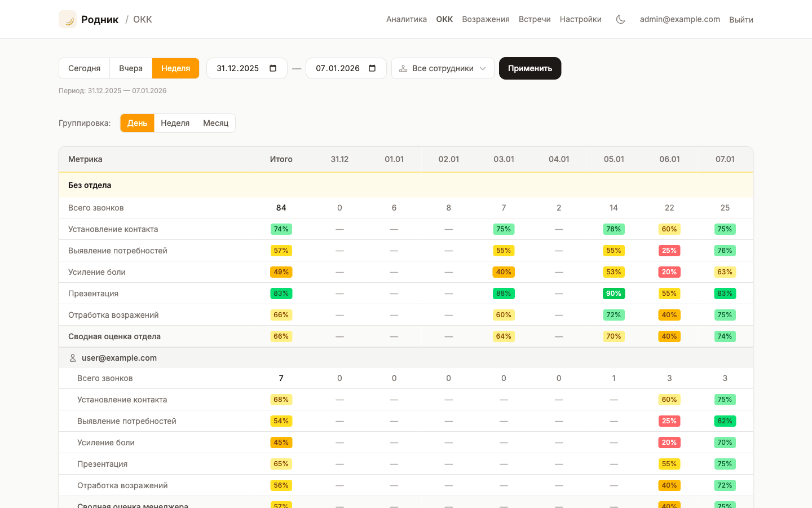The height and width of the screenshot is (508, 812).
Task: Select the Сегодня period option
Action: [x=84, y=68]
